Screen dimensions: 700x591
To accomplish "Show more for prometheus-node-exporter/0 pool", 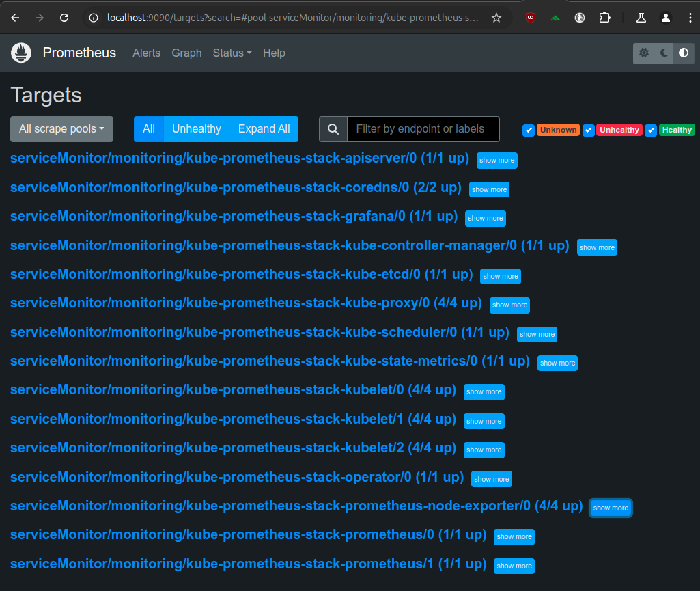I will 611,508.
